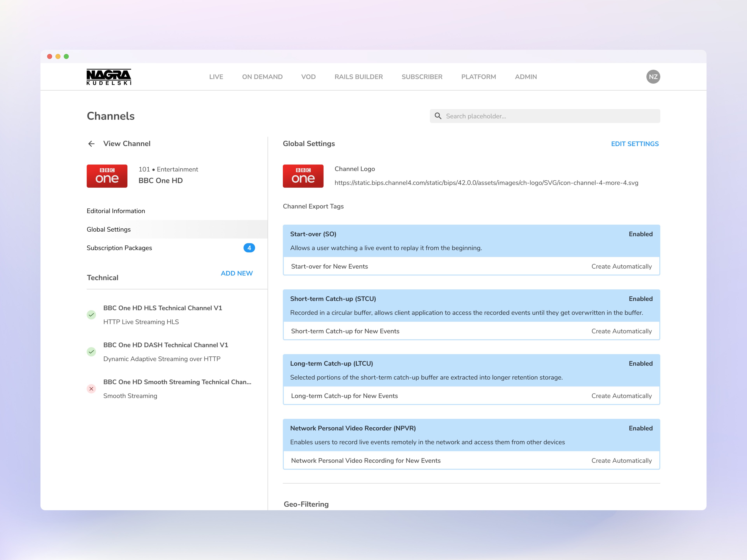Image resolution: width=747 pixels, height=560 pixels.
Task: Select Subscription Packages section
Action: 119,248
